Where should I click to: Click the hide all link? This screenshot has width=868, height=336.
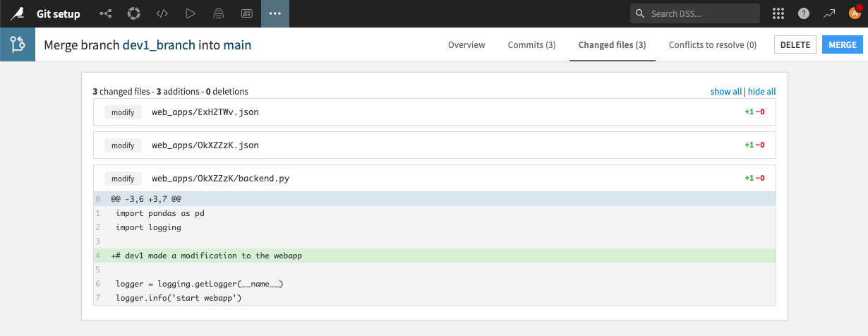(x=761, y=92)
